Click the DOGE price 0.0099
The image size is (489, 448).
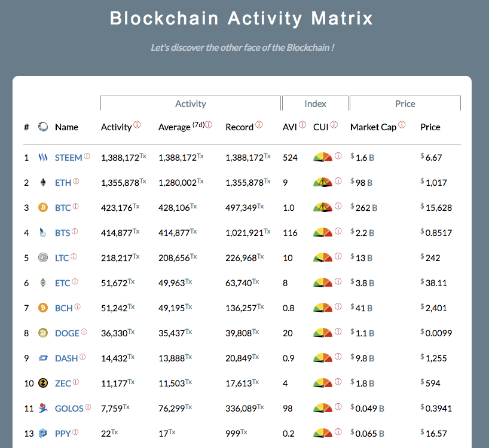(x=436, y=333)
